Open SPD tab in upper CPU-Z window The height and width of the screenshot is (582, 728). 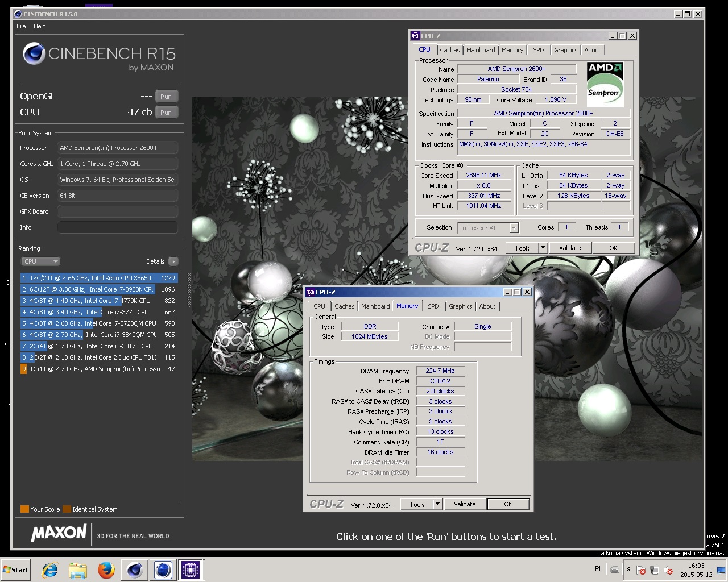[539, 50]
